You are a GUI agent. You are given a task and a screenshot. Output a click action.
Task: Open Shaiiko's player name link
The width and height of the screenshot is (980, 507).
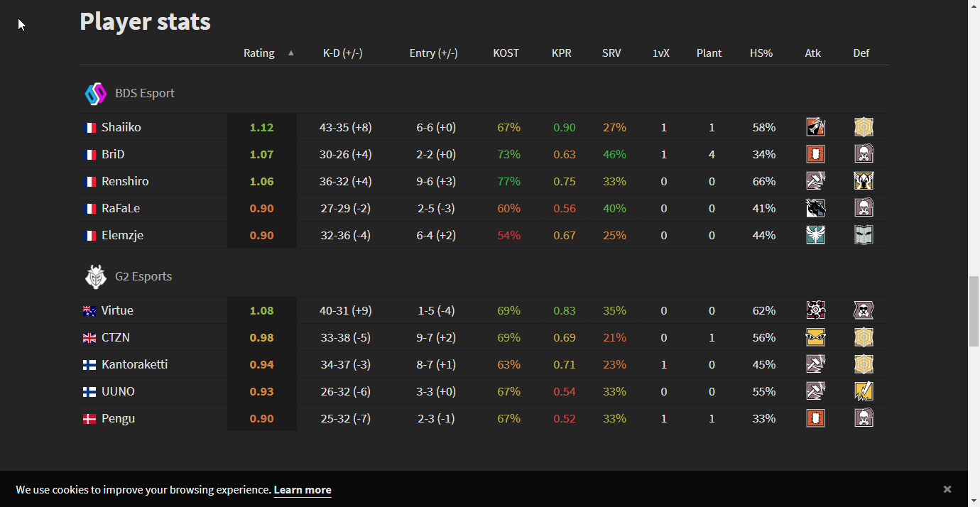(x=121, y=128)
